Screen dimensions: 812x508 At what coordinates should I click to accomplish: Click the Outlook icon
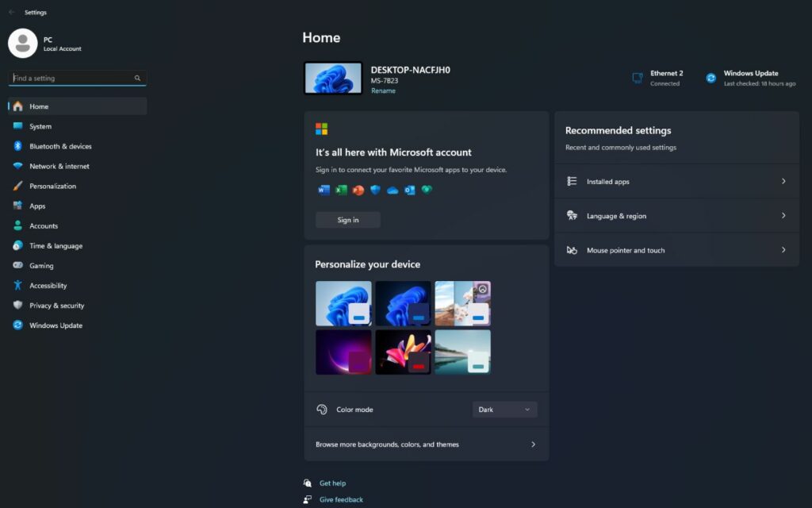[x=410, y=190]
